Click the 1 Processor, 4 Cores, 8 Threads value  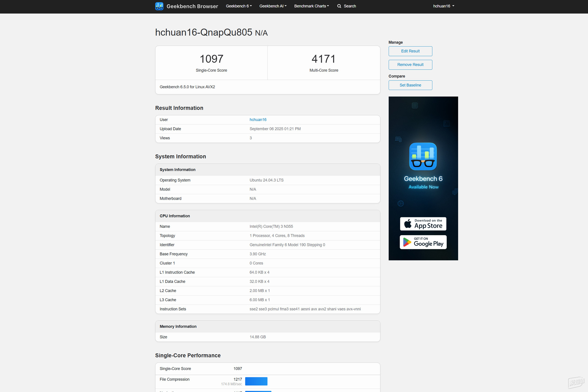277,236
